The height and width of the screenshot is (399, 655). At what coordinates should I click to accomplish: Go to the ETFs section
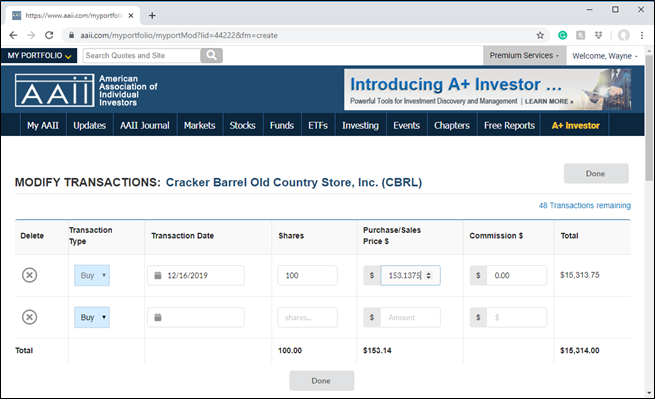(x=318, y=125)
